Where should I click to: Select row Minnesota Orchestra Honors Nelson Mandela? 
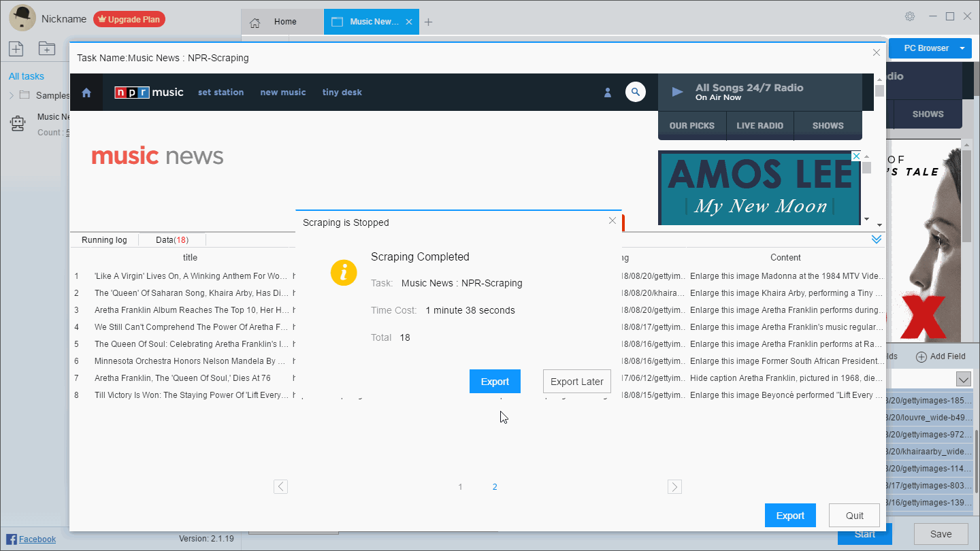[x=190, y=361]
